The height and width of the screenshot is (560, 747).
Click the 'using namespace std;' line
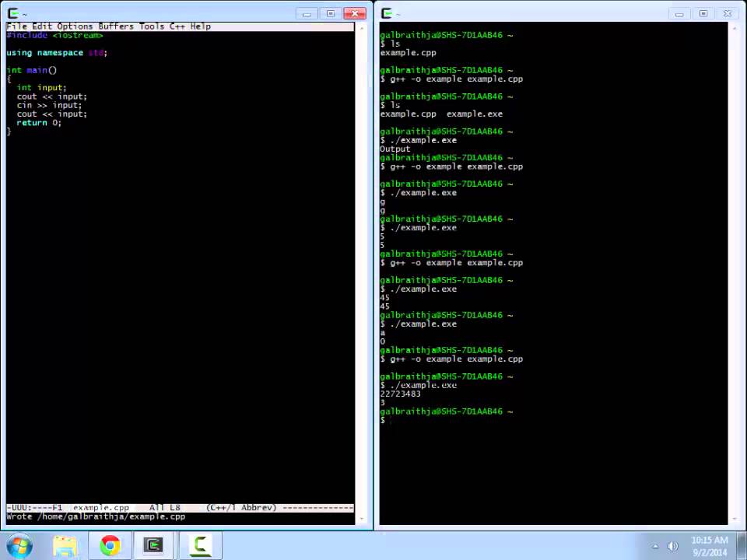coord(57,53)
